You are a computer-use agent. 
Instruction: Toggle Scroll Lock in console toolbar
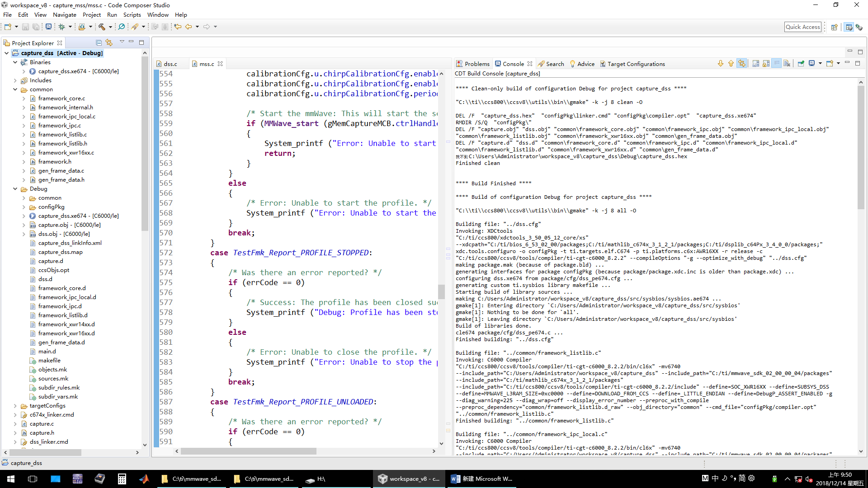(x=766, y=64)
